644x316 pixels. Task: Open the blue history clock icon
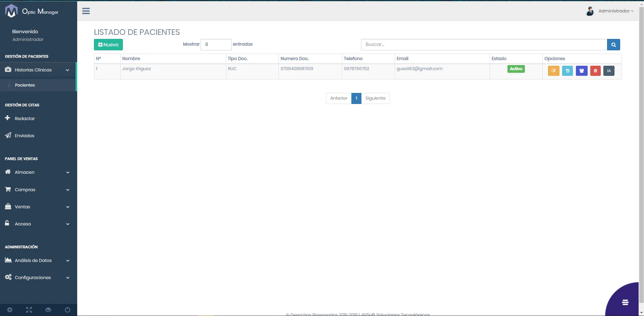point(567,71)
